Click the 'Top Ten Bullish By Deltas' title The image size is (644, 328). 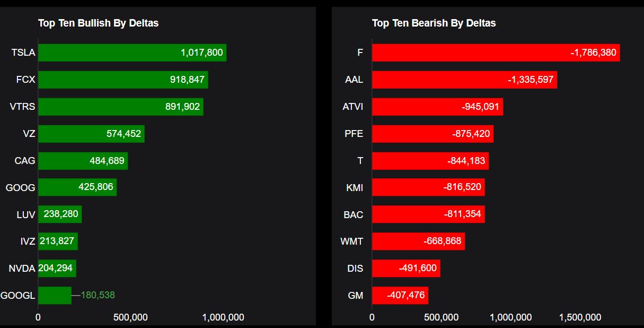98,23
